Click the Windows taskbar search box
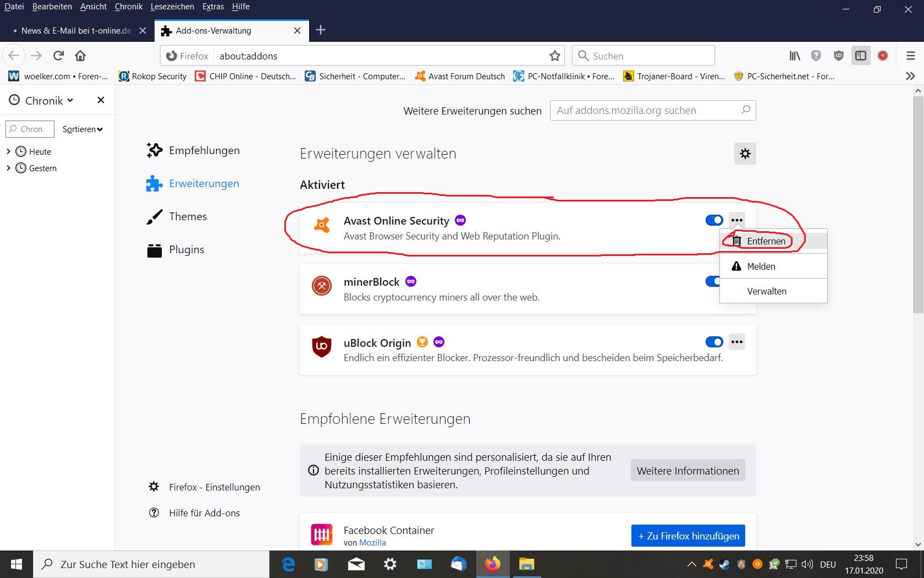Screen dimensions: 924x578 click(x=151, y=564)
